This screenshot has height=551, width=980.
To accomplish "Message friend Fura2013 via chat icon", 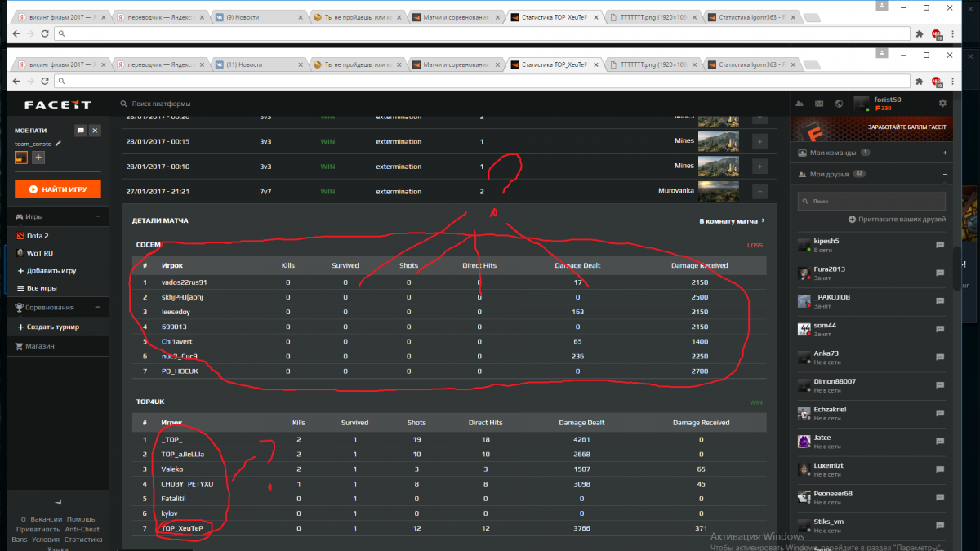I will 940,273.
